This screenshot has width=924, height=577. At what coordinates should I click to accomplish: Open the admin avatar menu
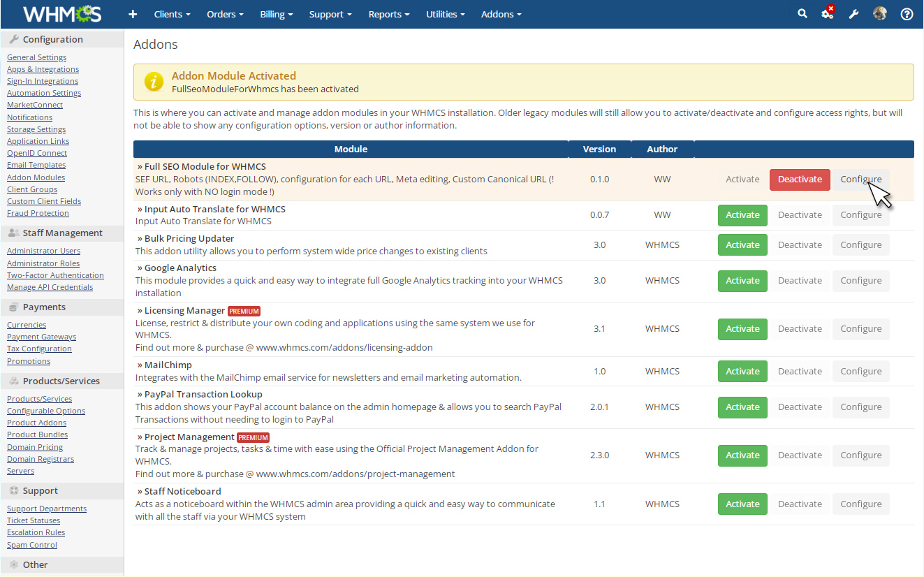click(x=880, y=13)
